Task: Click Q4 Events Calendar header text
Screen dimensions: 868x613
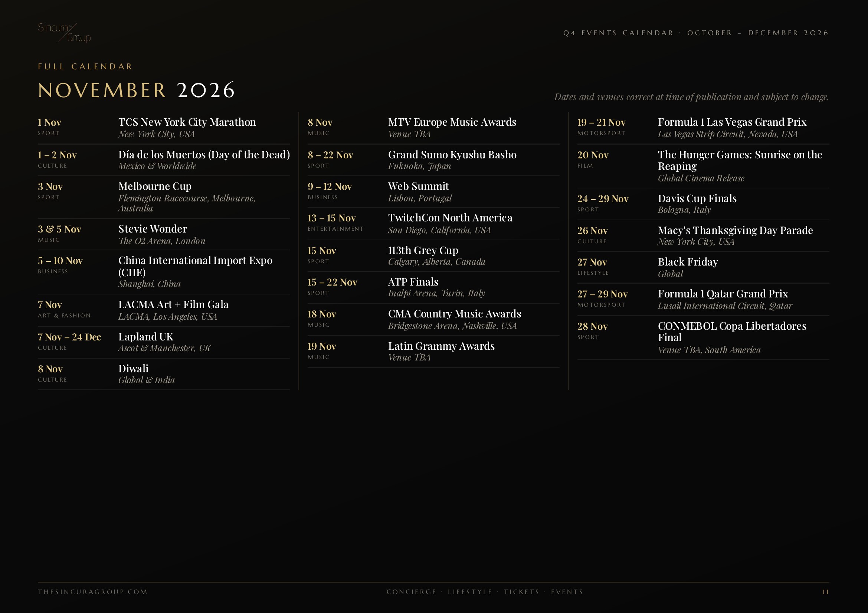Action: coord(695,33)
